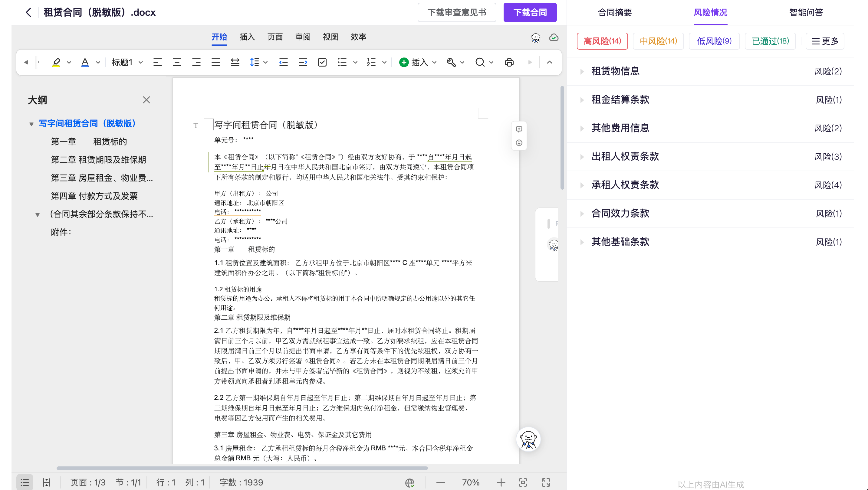The width and height of the screenshot is (868, 490).
Task: Collapse 写字间租赁合同 outline node
Action: pyautogui.click(x=31, y=124)
